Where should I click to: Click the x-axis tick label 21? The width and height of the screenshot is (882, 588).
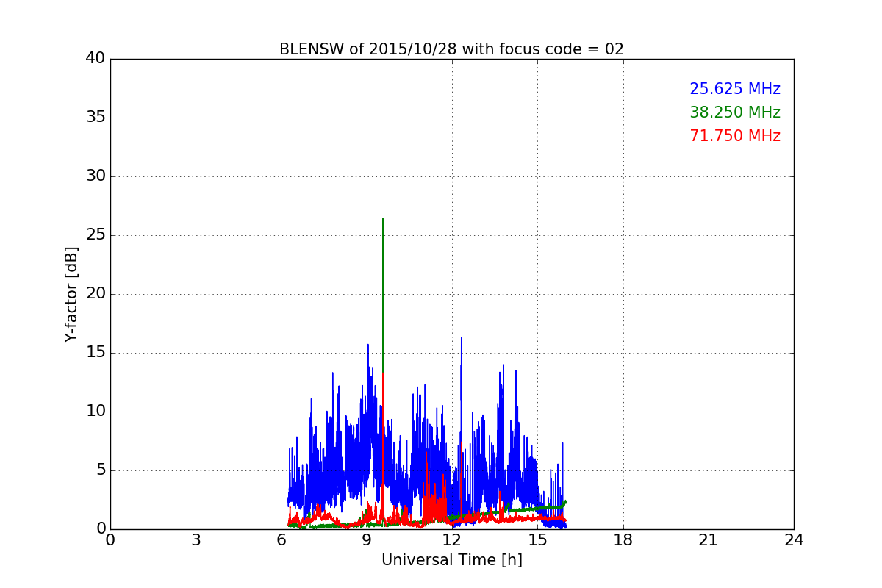[x=709, y=539]
